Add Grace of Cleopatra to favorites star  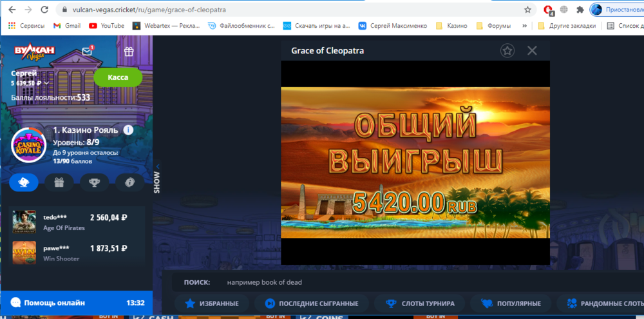coord(507,51)
